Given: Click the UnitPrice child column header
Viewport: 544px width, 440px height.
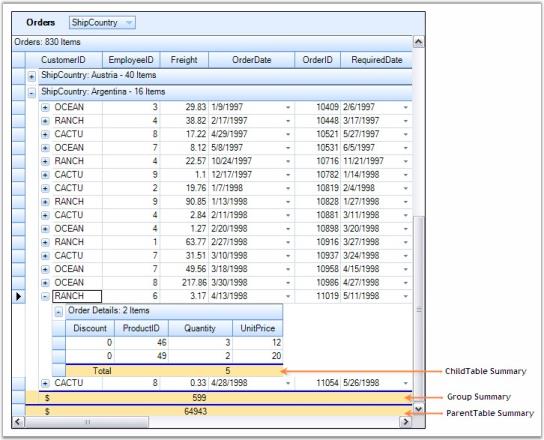Looking at the screenshot, I should (x=257, y=328).
